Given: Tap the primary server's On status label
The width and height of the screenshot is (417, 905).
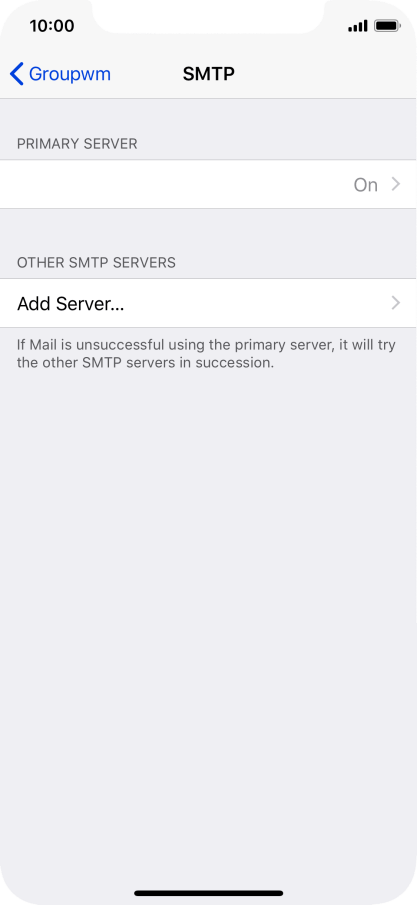Looking at the screenshot, I should point(366,185).
